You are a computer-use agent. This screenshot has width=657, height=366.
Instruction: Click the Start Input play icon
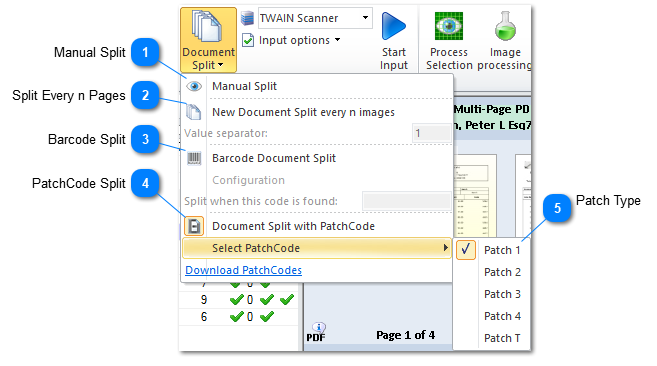pos(394,26)
